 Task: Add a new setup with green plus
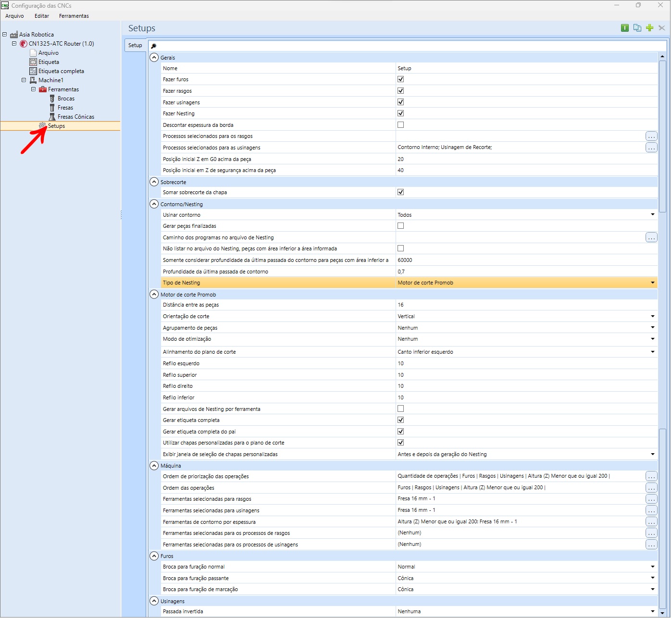click(650, 28)
